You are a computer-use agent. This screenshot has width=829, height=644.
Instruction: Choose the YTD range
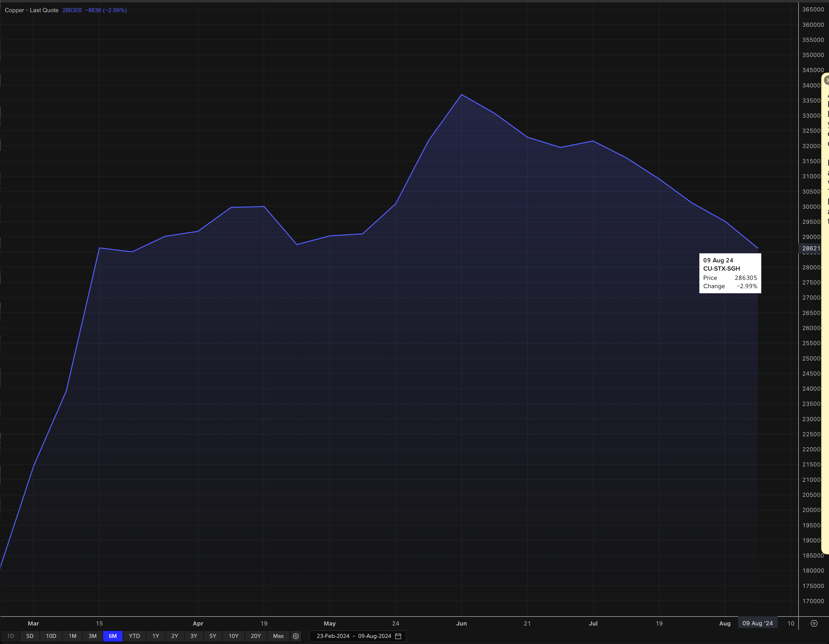134,636
